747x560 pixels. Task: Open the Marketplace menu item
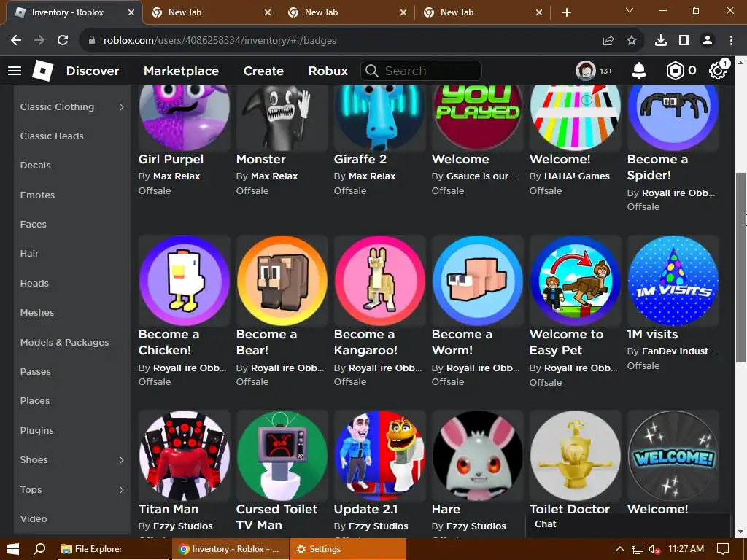tap(181, 71)
